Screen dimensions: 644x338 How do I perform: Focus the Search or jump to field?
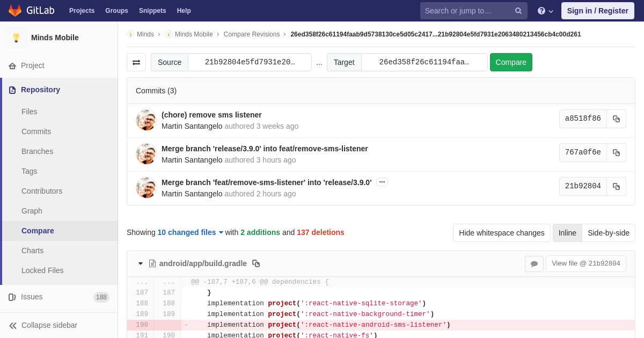coord(466,11)
